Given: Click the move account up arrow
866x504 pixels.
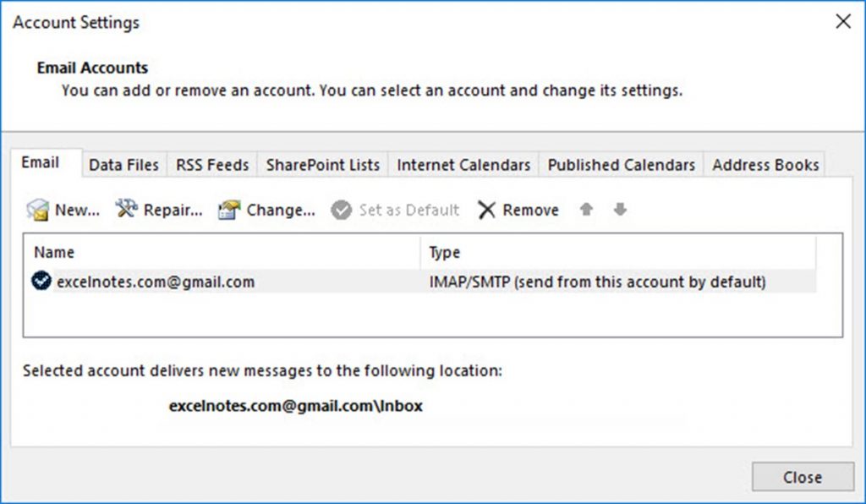Looking at the screenshot, I should [586, 210].
